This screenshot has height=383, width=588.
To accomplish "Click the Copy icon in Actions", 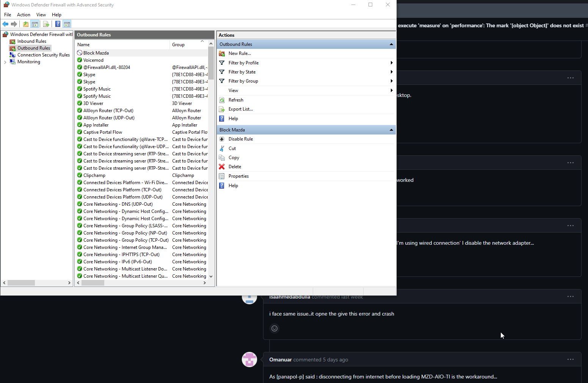I will pyautogui.click(x=222, y=158).
